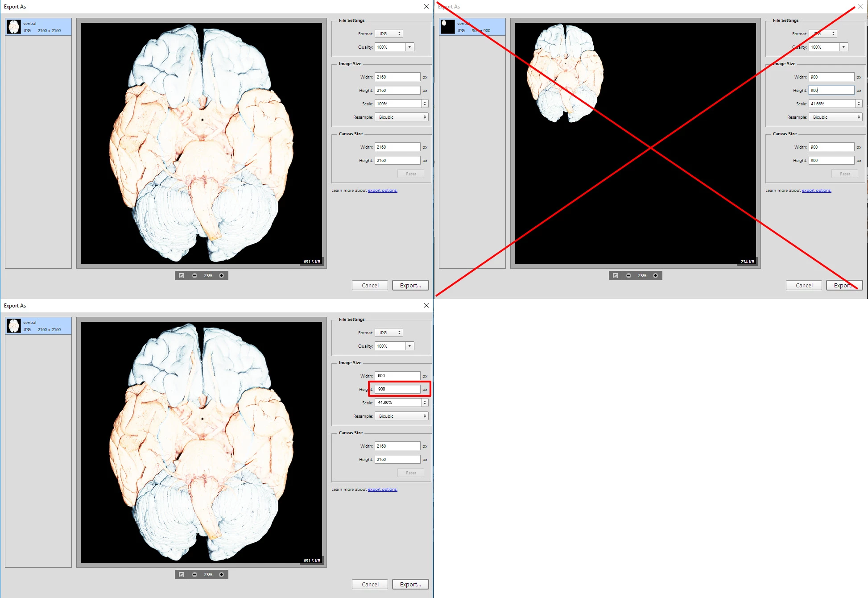Click zoom-in plus icon in the red-crossed dialog
The image size is (868, 598).
655,276
